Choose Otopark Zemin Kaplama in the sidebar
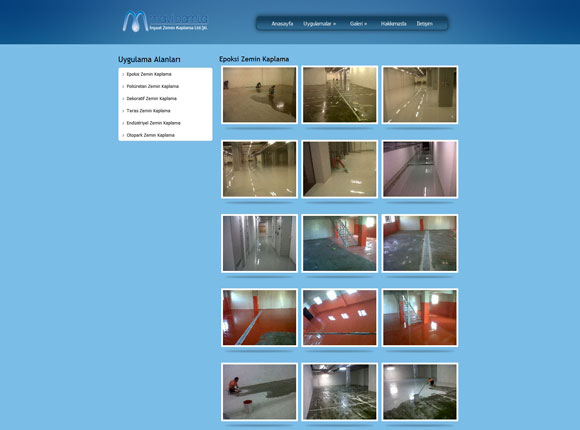This screenshot has width=580, height=430. [x=150, y=135]
